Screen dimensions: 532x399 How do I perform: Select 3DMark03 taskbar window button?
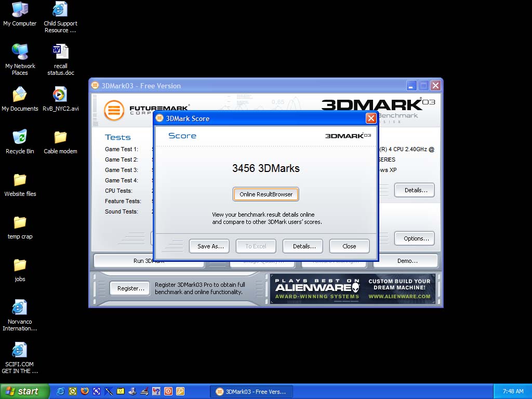[252, 392]
